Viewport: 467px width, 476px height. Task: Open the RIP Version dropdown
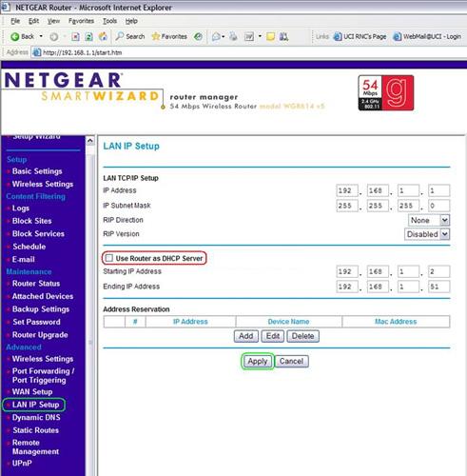click(x=427, y=234)
